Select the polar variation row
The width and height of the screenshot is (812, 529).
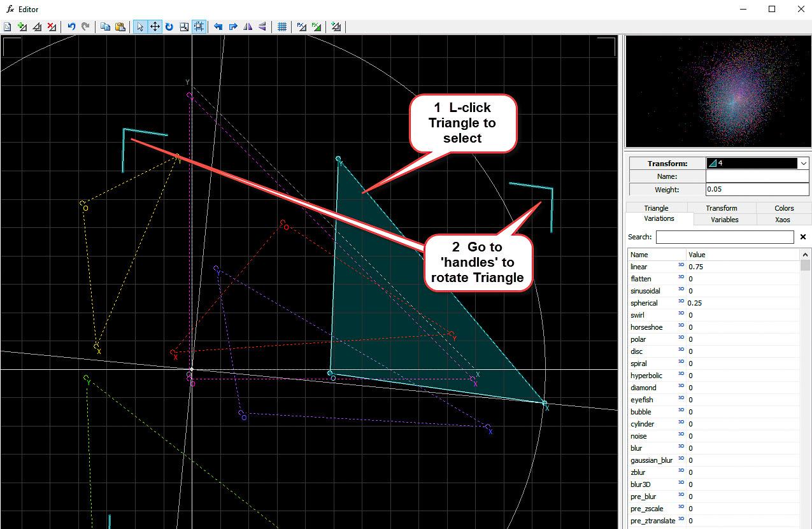pyautogui.click(x=713, y=339)
